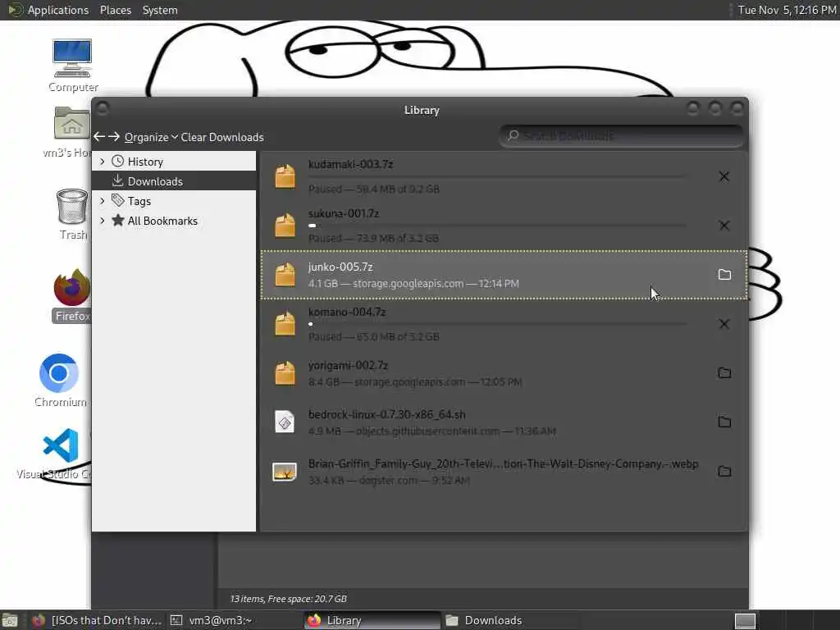The height and width of the screenshot is (630, 840).
Task: Switch to the Downloads taskbar window
Action: (509, 620)
